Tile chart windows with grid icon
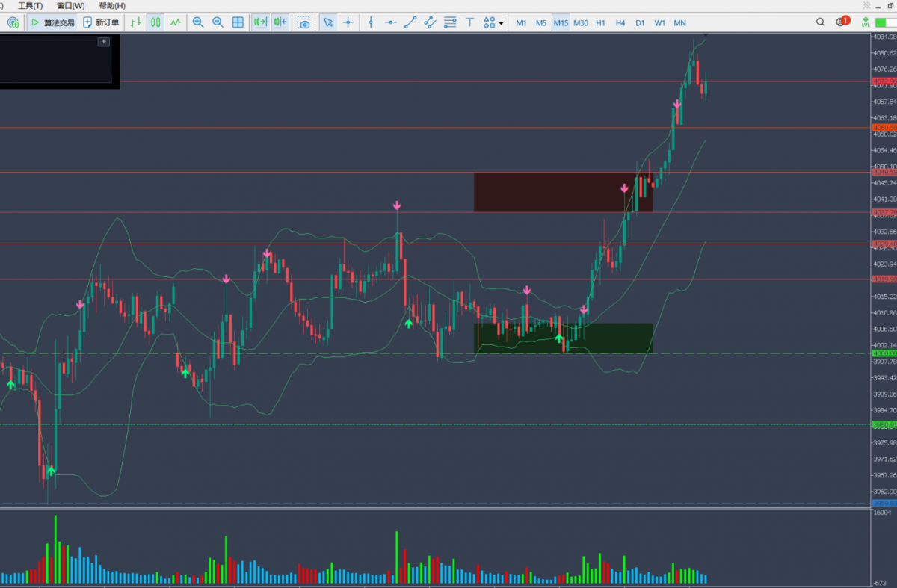The image size is (897, 588). tap(238, 22)
